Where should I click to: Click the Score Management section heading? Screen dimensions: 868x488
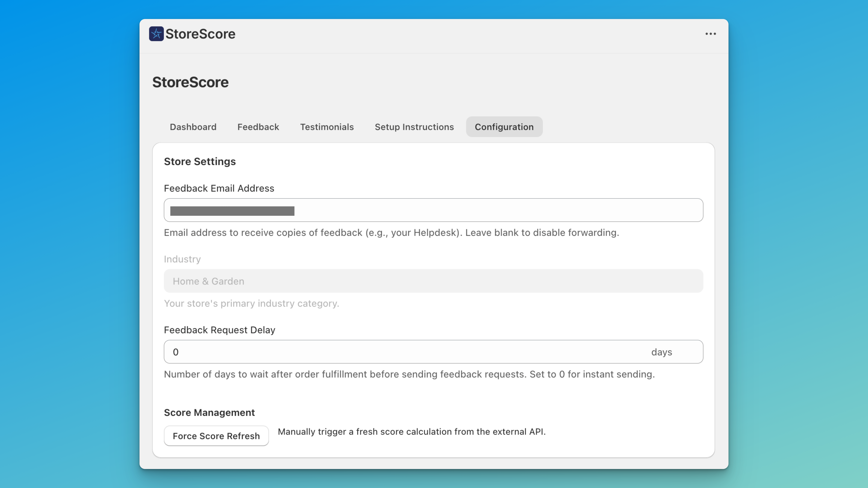(209, 412)
